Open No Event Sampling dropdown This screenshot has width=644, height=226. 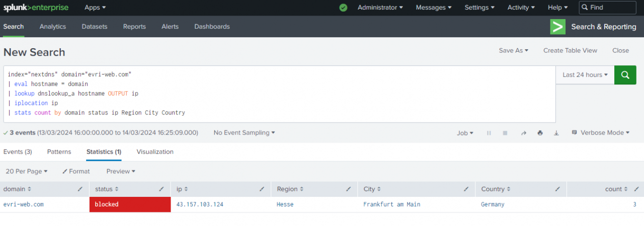[x=245, y=133]
